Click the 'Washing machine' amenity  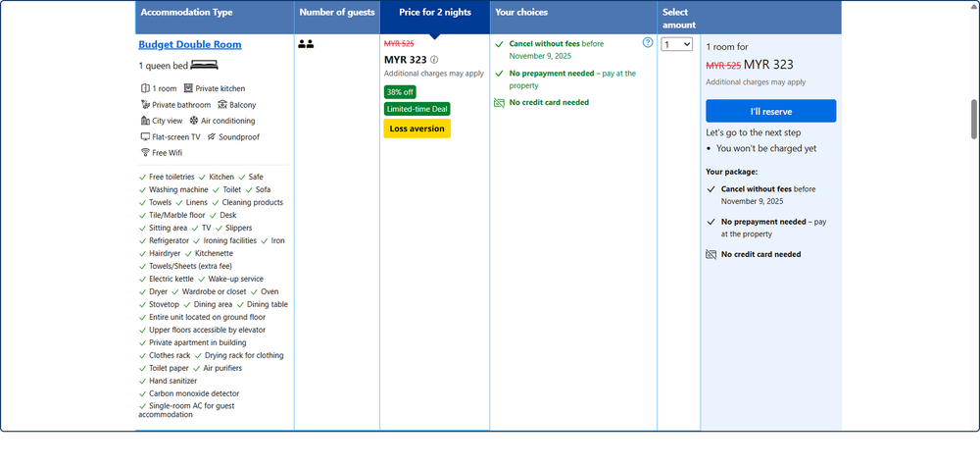(178, 189)
